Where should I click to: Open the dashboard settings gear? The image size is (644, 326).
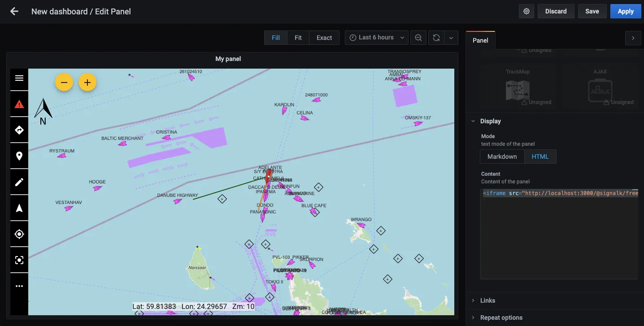coord(527,11)
